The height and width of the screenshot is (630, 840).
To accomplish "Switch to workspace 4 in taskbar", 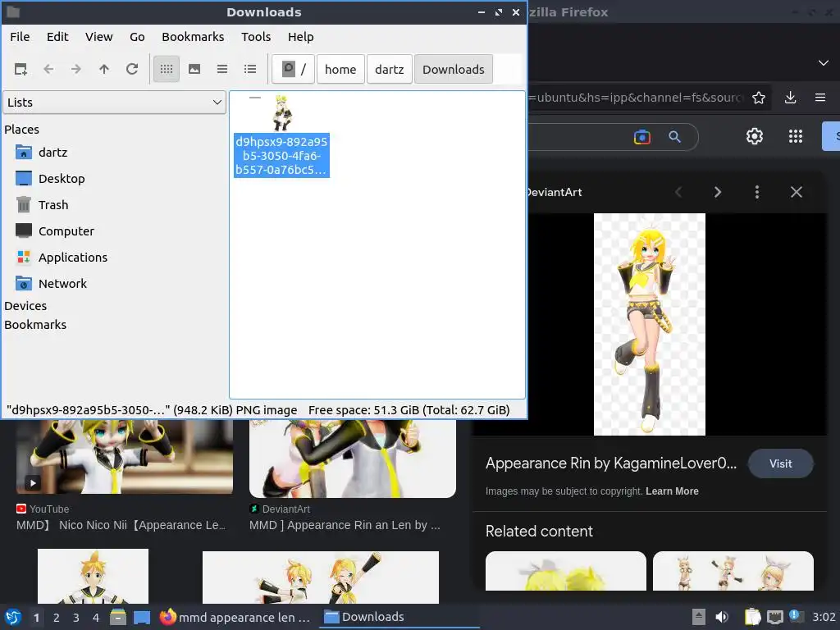I will (x=96, y=618).
